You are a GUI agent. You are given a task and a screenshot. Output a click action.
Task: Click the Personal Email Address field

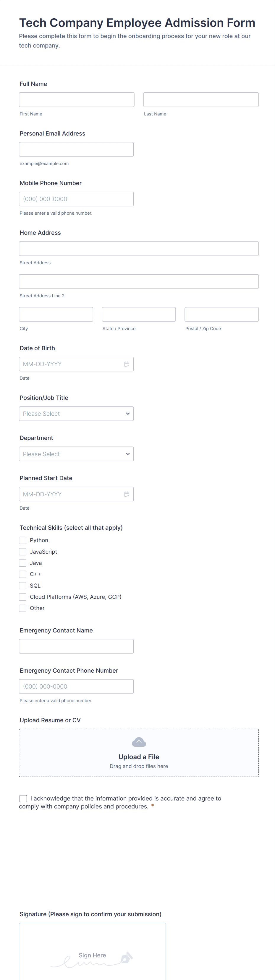(x=76, y=149)
